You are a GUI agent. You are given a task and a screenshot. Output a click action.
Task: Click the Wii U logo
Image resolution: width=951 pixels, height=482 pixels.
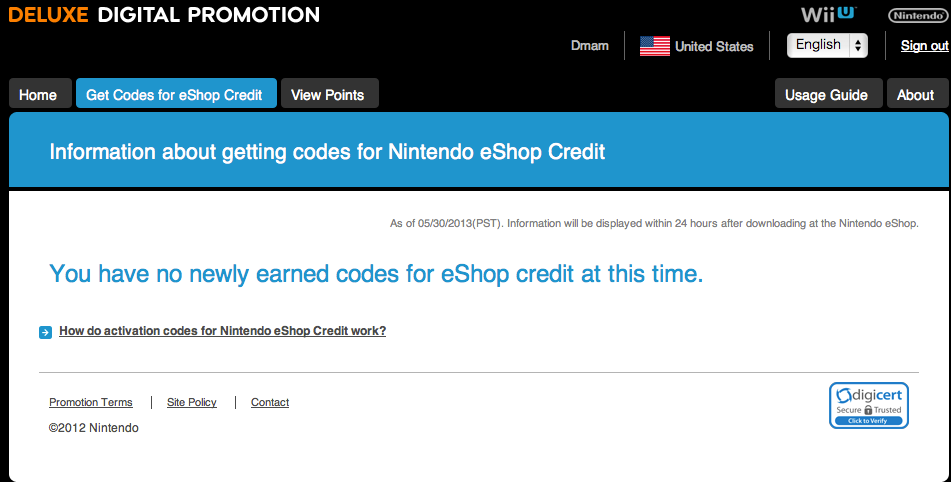pyautogui.click(x=830, y=14)
